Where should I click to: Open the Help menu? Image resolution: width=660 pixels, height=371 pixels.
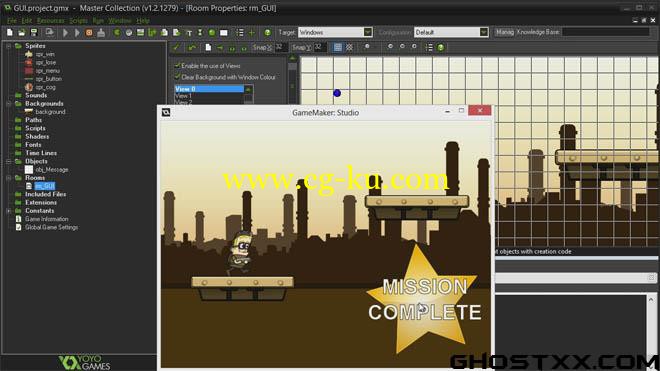coord(143,21)
